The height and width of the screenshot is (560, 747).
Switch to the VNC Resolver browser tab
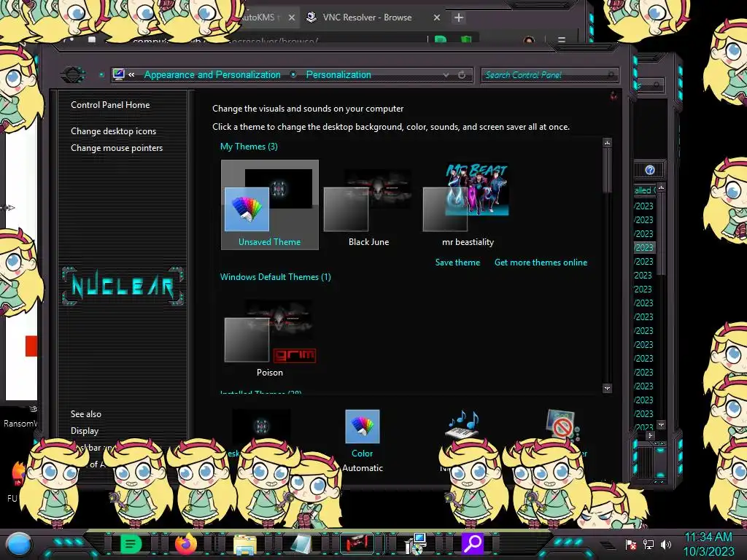pos(367,17)
